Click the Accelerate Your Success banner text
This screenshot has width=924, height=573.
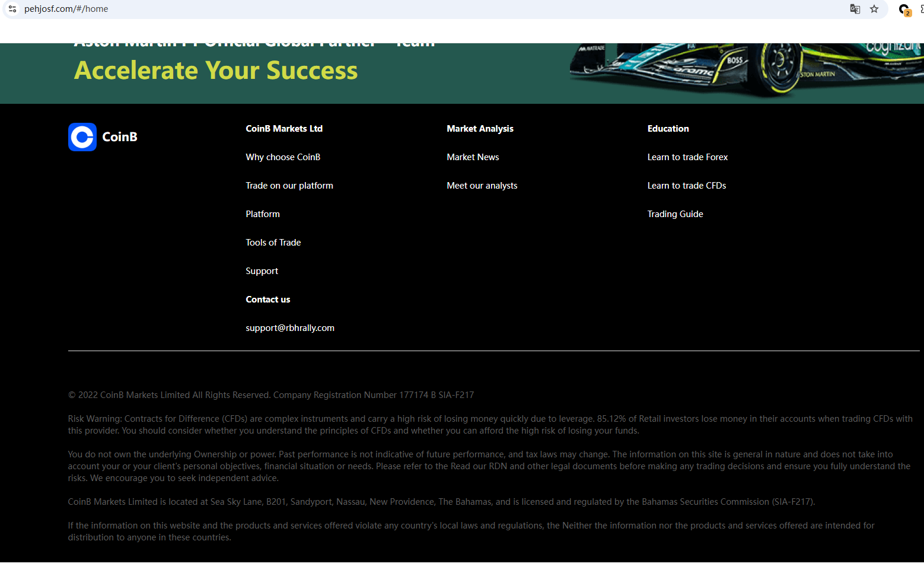(216, 71)
